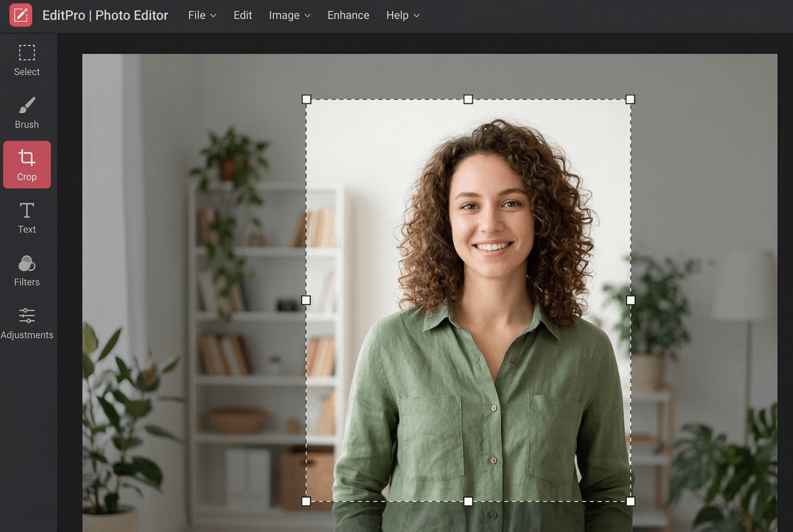The image size is (793, 532).
Task: Click the bottom-right crop corner handle
Action: point(630,501)
